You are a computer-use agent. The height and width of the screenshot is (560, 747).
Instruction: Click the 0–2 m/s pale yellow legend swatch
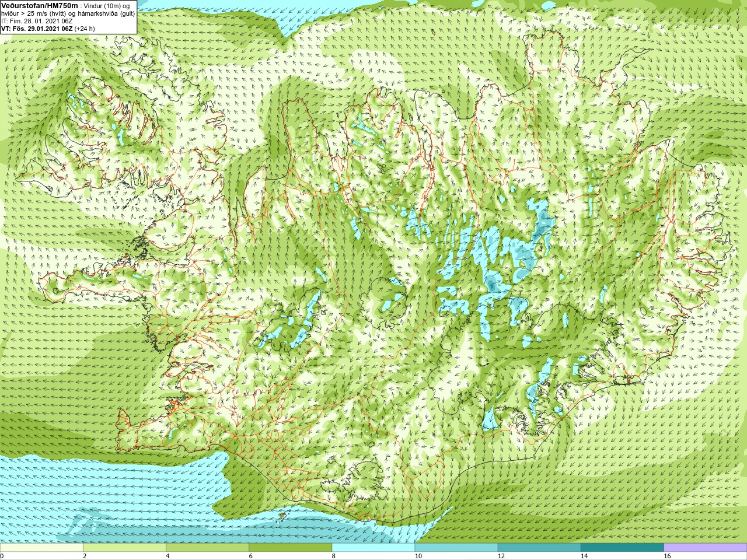[x=41, y=548]
